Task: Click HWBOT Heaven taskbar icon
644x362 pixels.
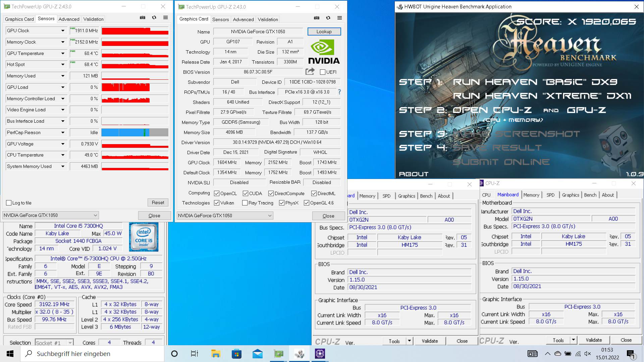Action: point(300,354)
